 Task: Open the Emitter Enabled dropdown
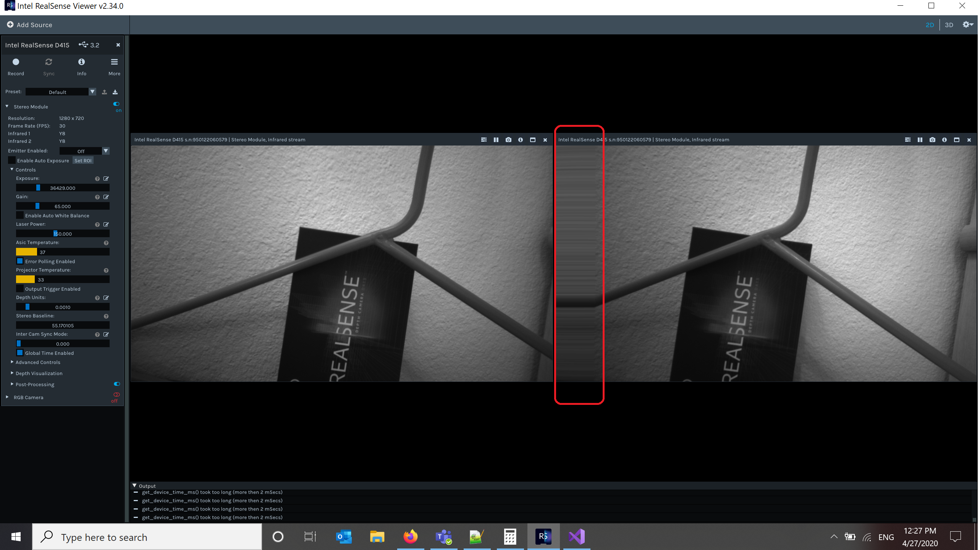[106, 151]
